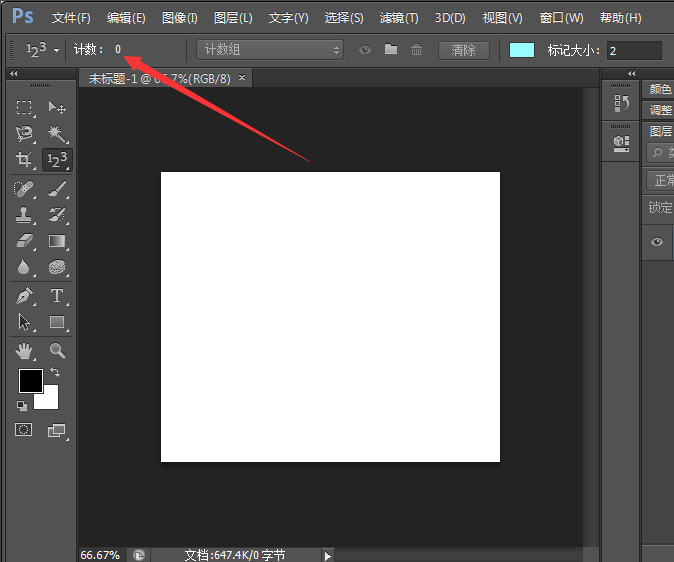This screenshot has height=562, width=674.
Task: Select the Blur tool
Action: 24,267
